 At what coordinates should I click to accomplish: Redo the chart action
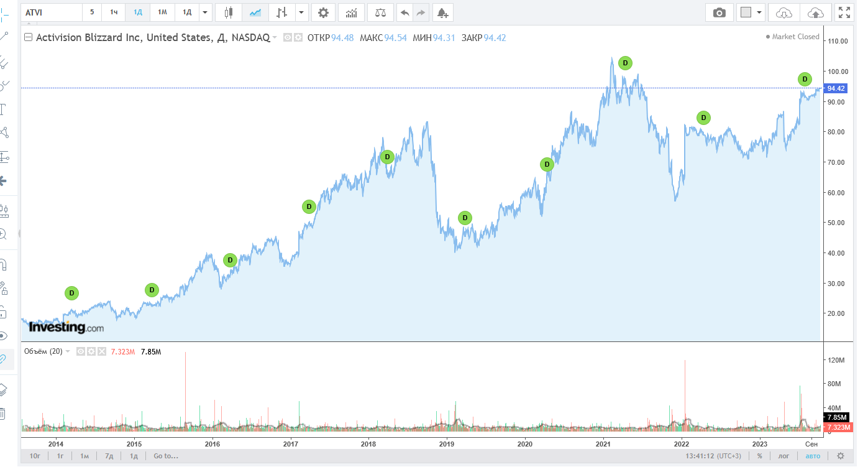pos(421,12)
